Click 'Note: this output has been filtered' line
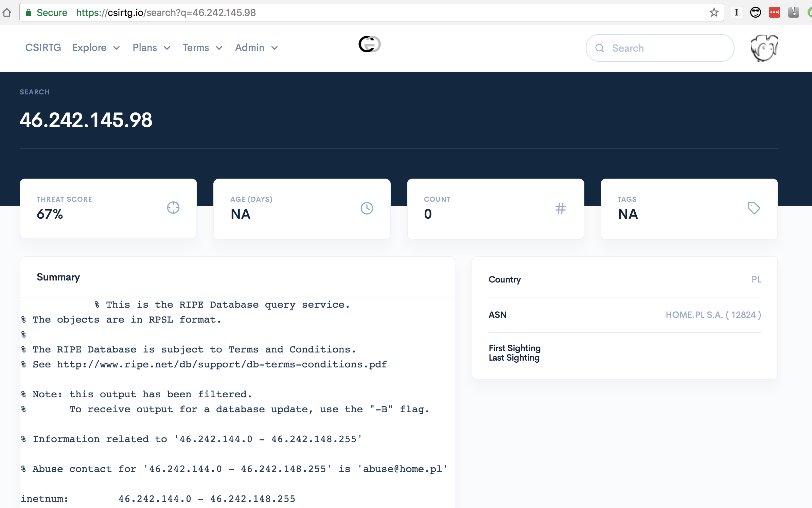This screenshot has width=812, height=508. pos(136,394)
